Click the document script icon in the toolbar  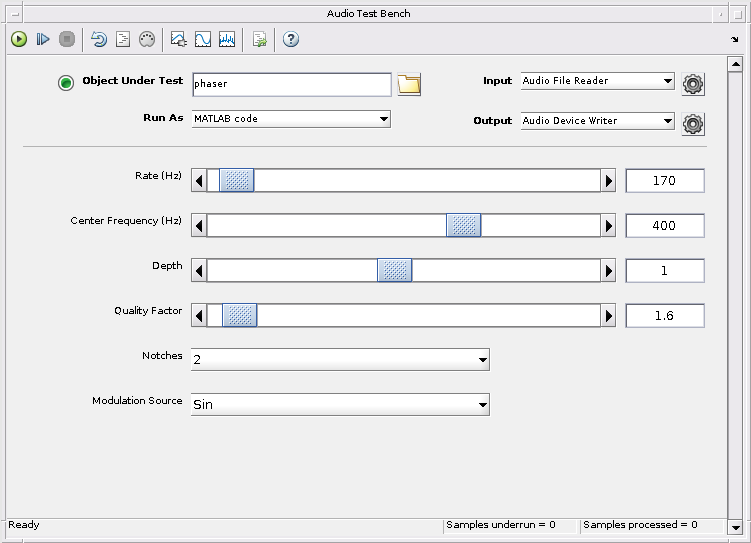point(123,39)
